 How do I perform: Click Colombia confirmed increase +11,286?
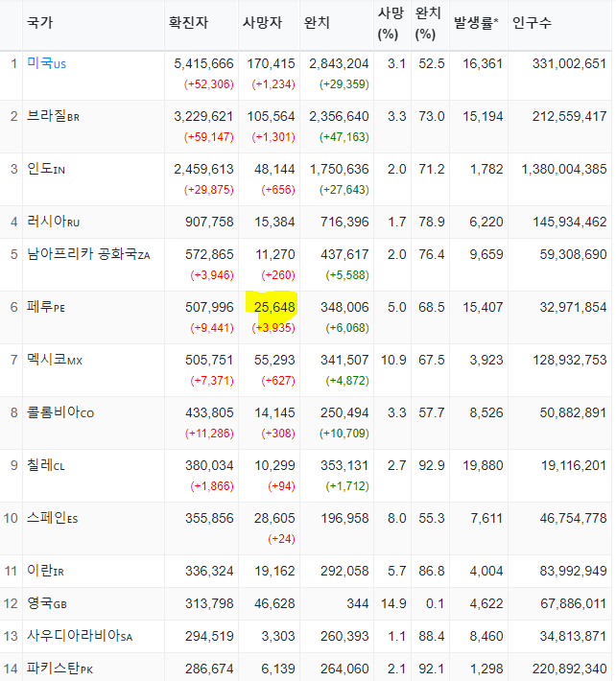(209, 433)
